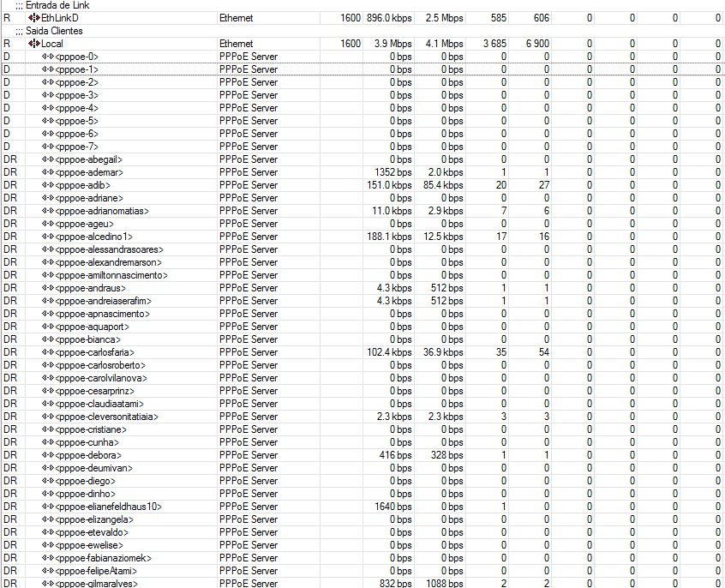Click the 416 bps rate for pppoe-debora

coord(395,456)
